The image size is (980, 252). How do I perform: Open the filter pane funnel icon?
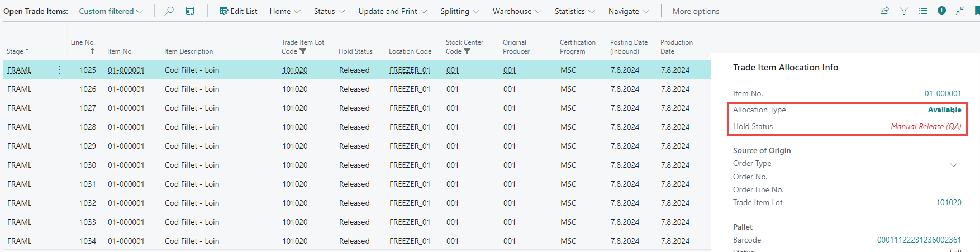tap(904, 11)
